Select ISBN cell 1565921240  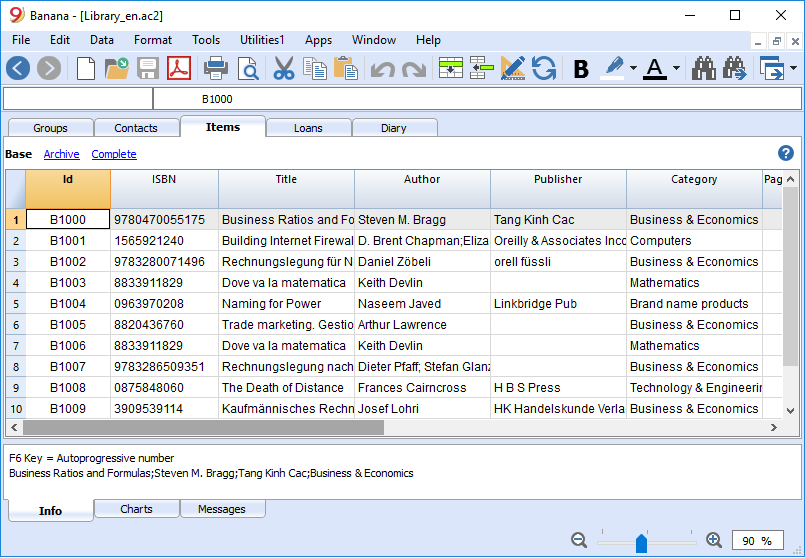click(x=164, y=240)
